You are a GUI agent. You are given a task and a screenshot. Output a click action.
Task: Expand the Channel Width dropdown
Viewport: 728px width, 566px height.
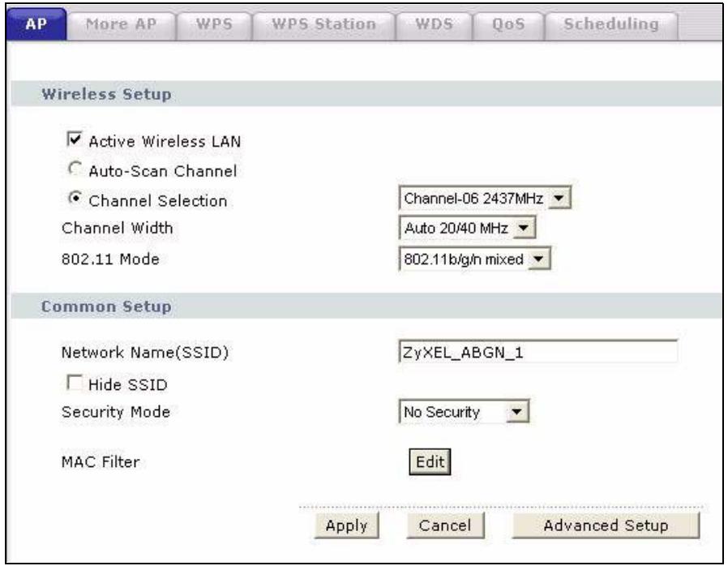click(x=467, y=228)
